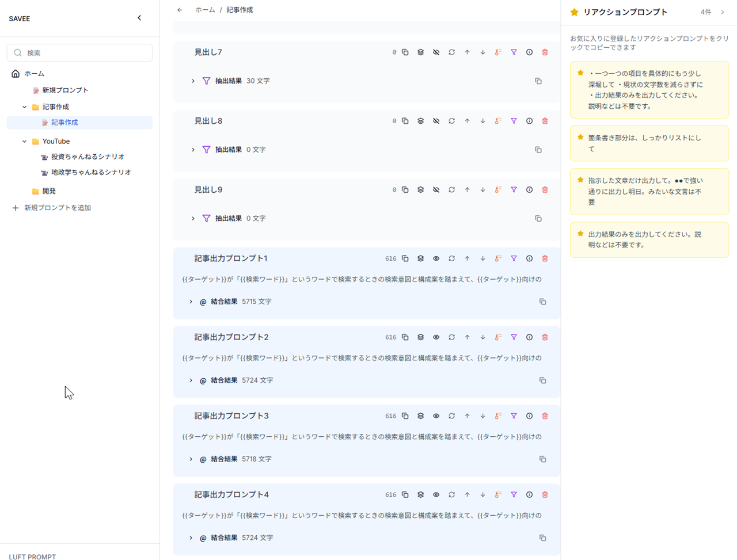The image size is (737, 560).
Task: Open info icon for 記事出力プロンプト4
Action: 530,495
